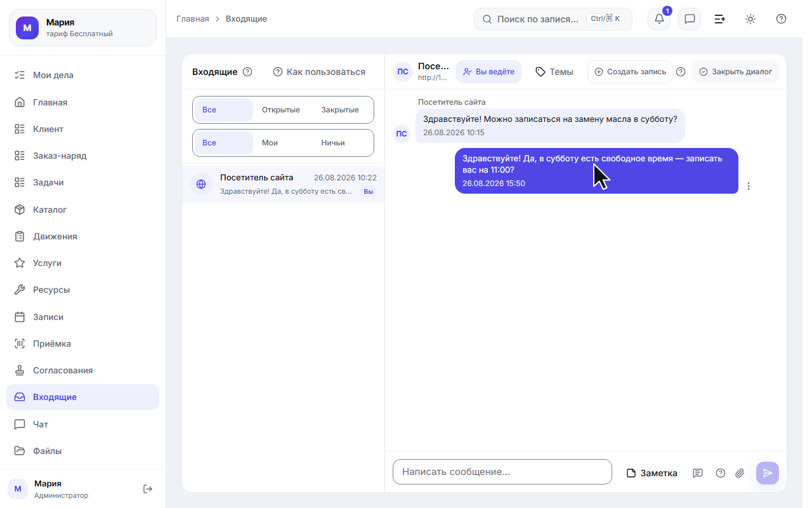This screenshot has height=508, width=812.
Task: Click the 26.08.2026 10:22 timestamp in dialog list
Action: pos(345,178)
